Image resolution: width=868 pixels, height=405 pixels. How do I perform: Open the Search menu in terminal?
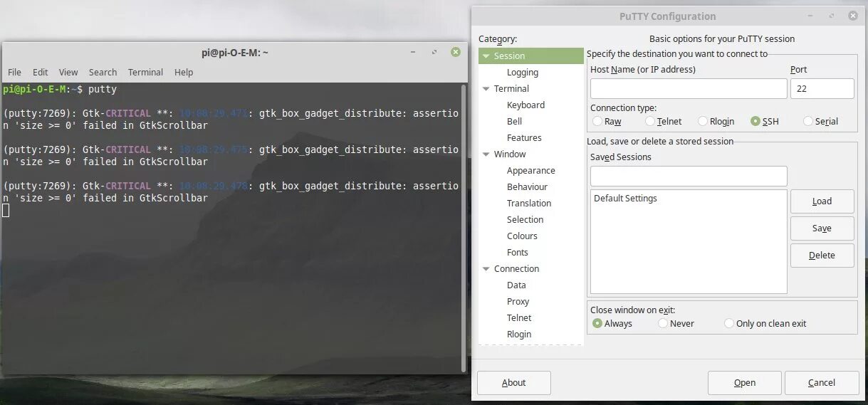103,72
